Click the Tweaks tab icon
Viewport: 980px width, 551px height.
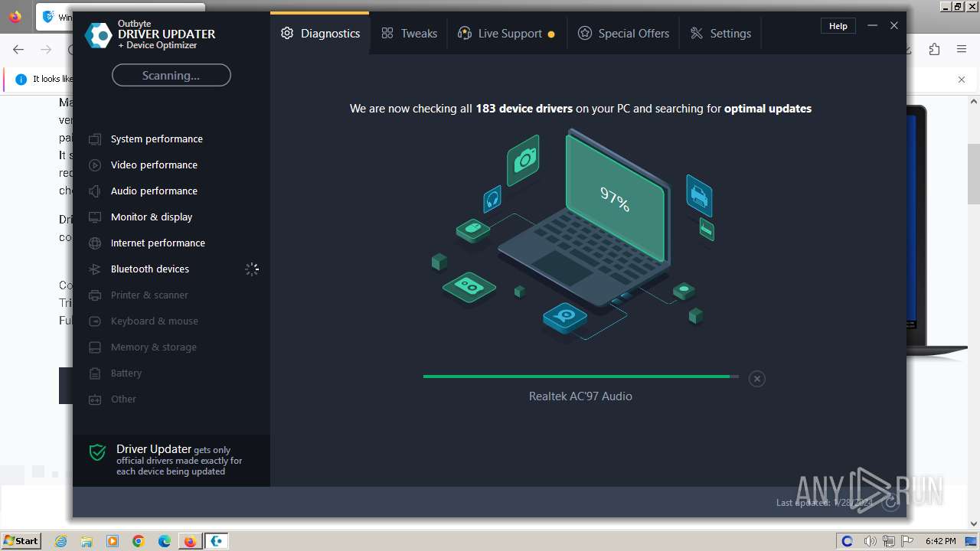(387, 34)
